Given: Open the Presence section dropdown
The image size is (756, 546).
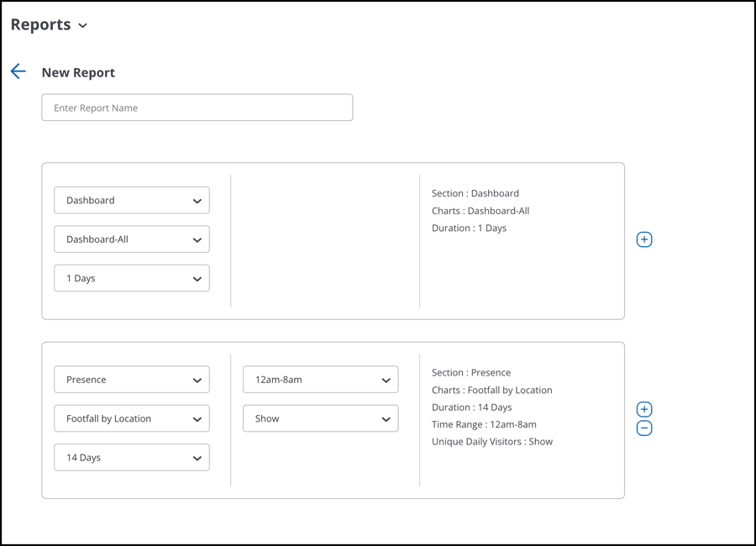Looking at the screenshot, I should point(132,380).
